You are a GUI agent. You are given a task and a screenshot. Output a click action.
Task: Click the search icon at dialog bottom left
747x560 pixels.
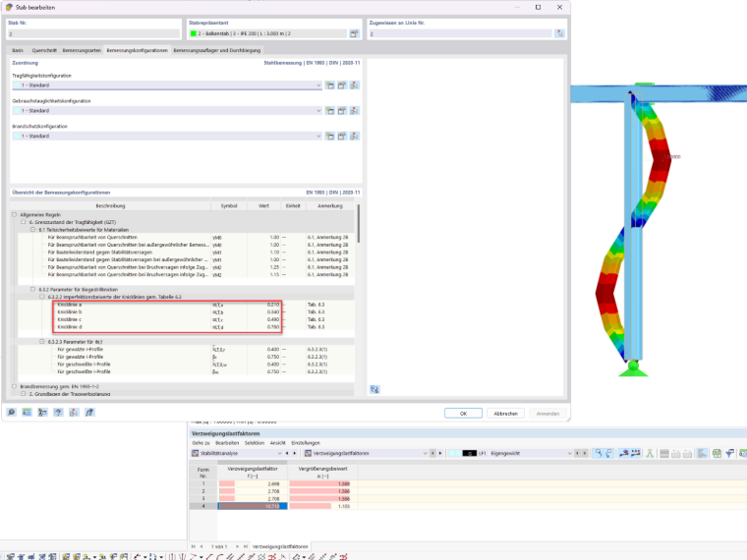point(12,413)
